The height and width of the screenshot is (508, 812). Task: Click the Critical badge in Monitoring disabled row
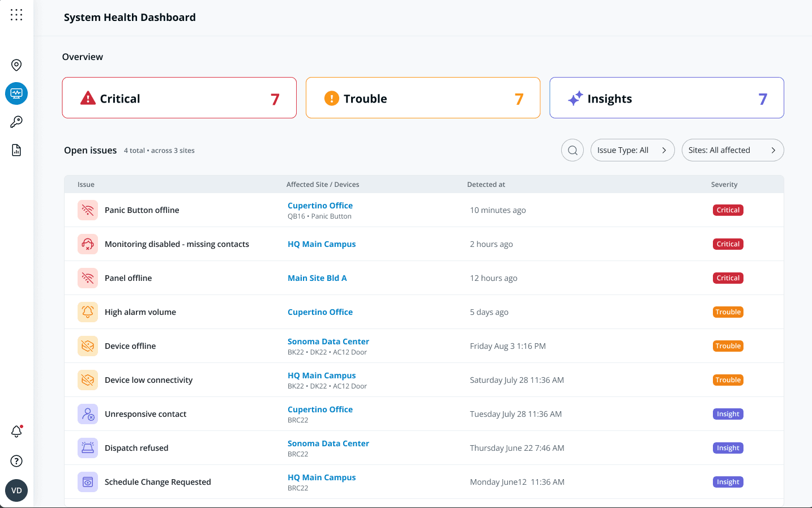point(728,244)
